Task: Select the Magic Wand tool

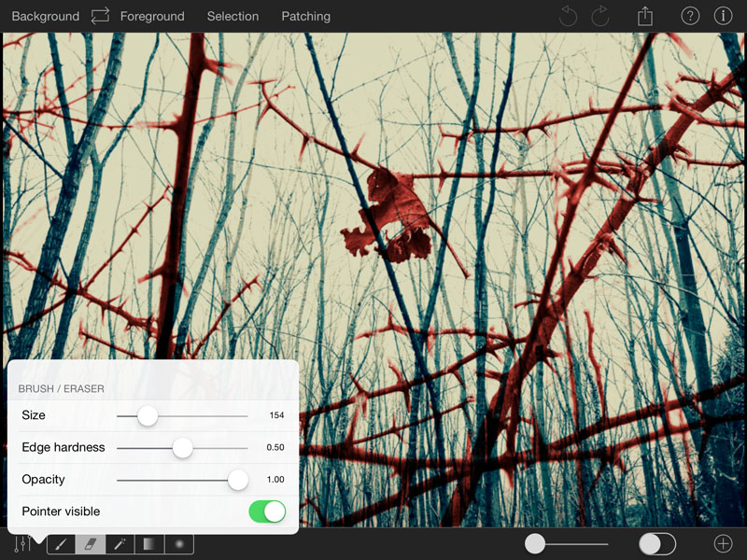Action: [120, 544]
